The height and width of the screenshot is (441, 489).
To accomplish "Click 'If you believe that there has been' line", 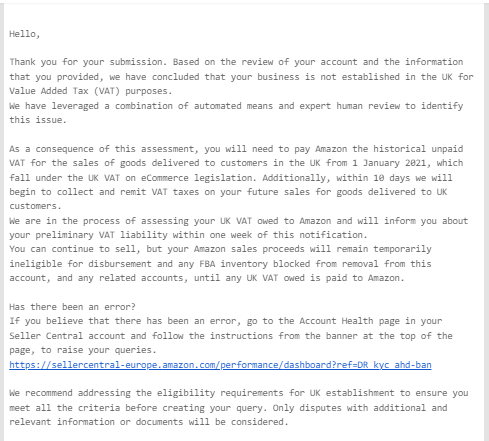I will tap(226, 321).
